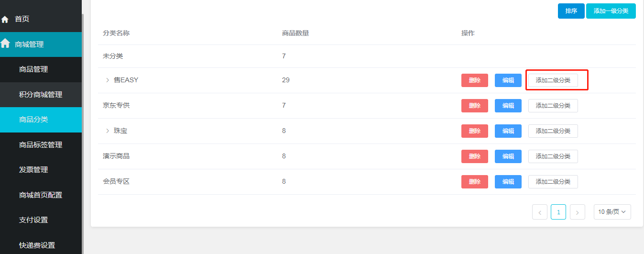The height and width of the screenshot is (254, 644).
Task: Click the sidebar vertical scrollbar
Action: 83,134
